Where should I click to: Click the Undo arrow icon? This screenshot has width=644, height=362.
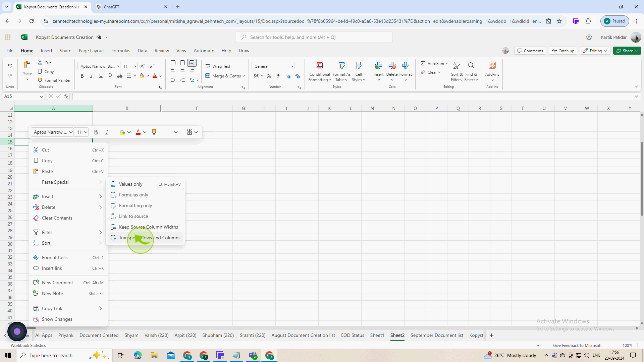tap(10, 66)
